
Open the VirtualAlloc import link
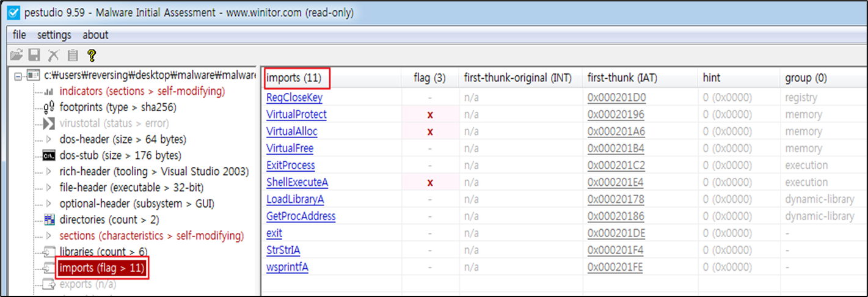click(292, 131)
